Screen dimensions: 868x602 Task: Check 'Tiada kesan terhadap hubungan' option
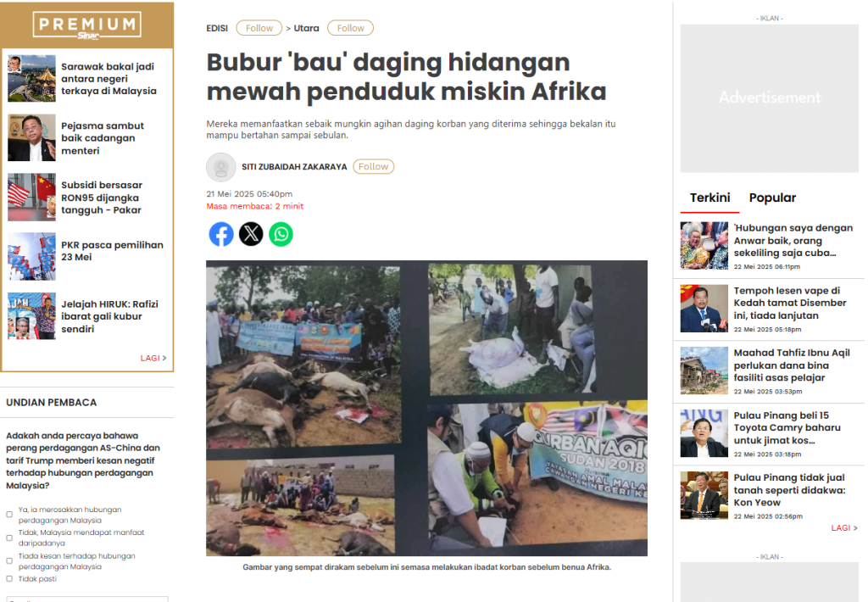tap(9, 561)
